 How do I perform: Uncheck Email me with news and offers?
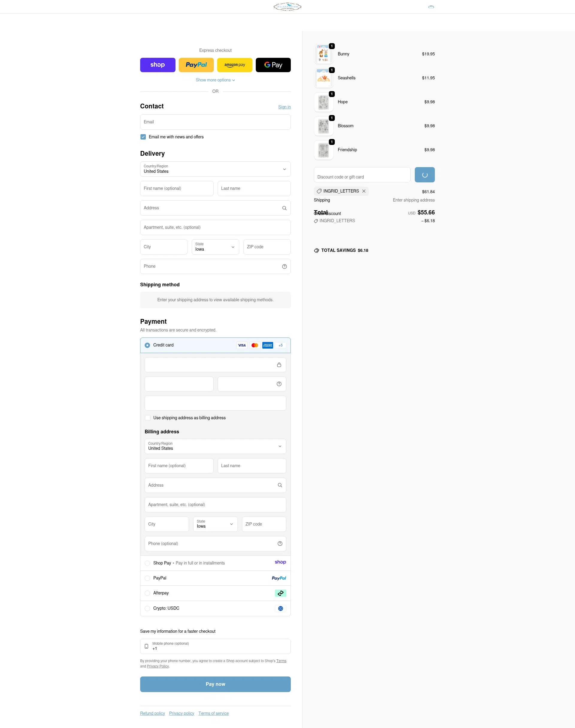(143, 137)
